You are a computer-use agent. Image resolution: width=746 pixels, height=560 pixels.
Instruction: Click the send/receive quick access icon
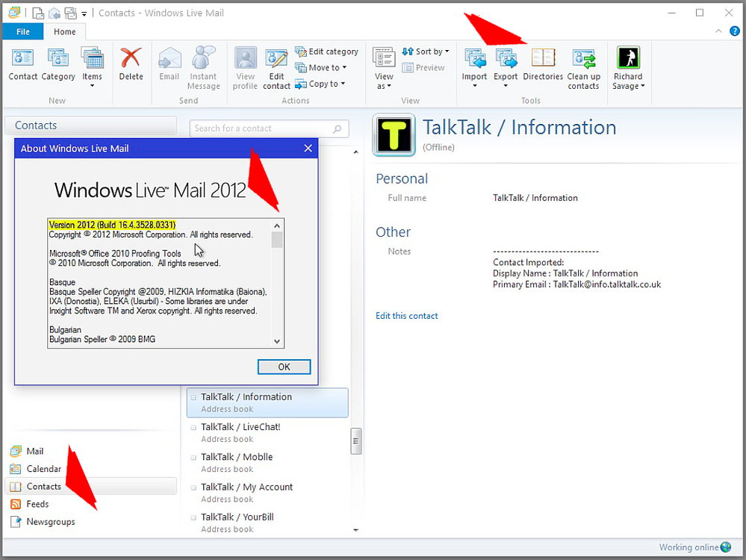coord(70,13)
